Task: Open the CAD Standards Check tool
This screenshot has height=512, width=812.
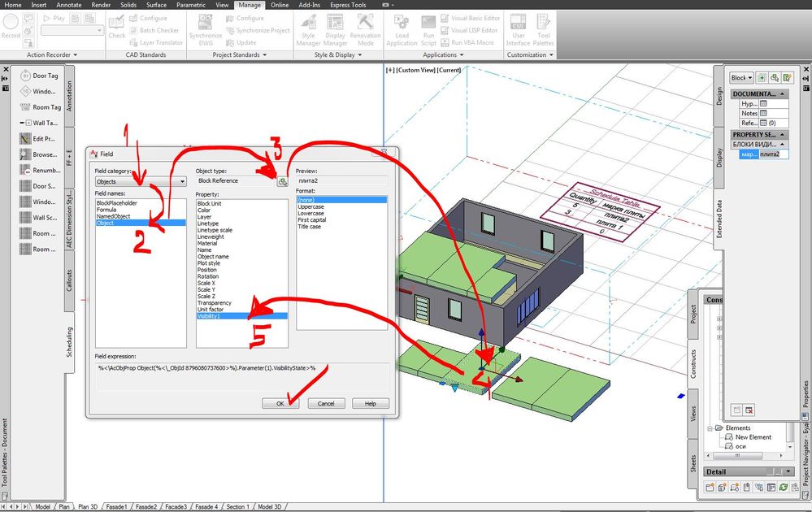Action: pos(116,27)
